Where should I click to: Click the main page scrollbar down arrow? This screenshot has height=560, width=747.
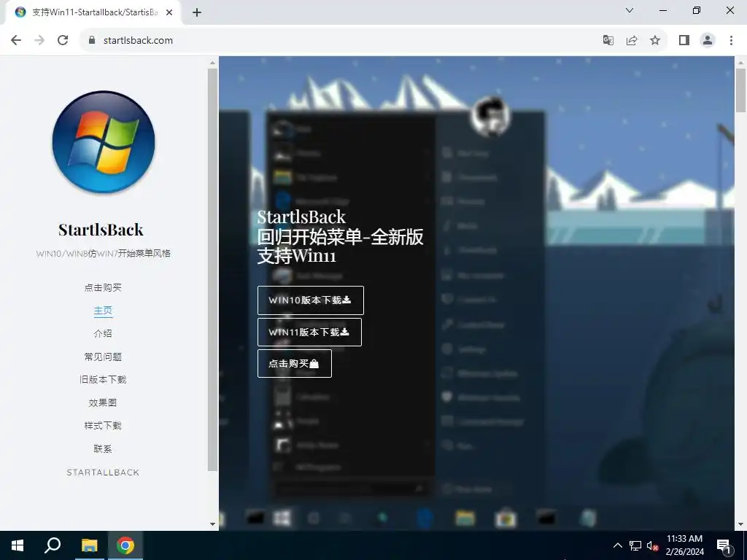point(740,524)
